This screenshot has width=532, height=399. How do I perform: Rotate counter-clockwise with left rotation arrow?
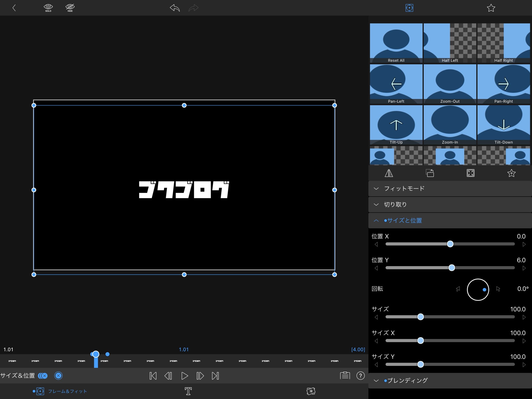458,289
